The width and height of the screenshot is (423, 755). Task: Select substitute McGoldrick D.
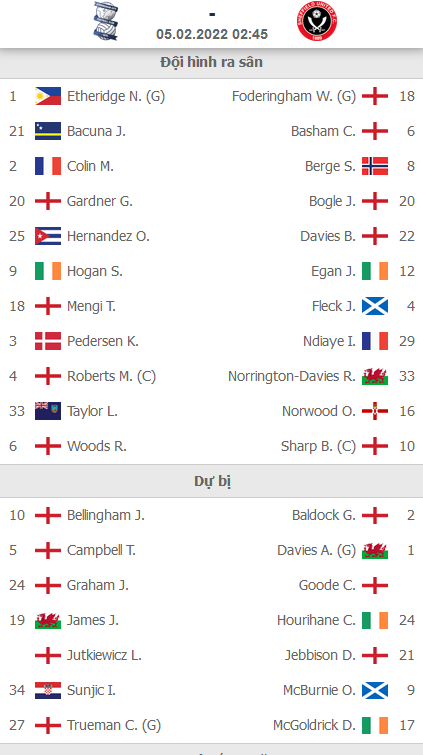click(315, 725)
